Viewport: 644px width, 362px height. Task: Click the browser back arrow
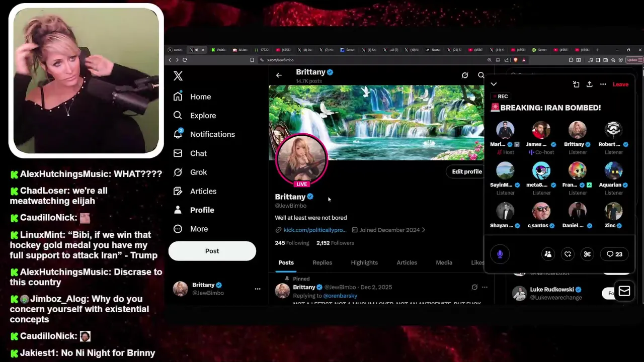[170, 60]
